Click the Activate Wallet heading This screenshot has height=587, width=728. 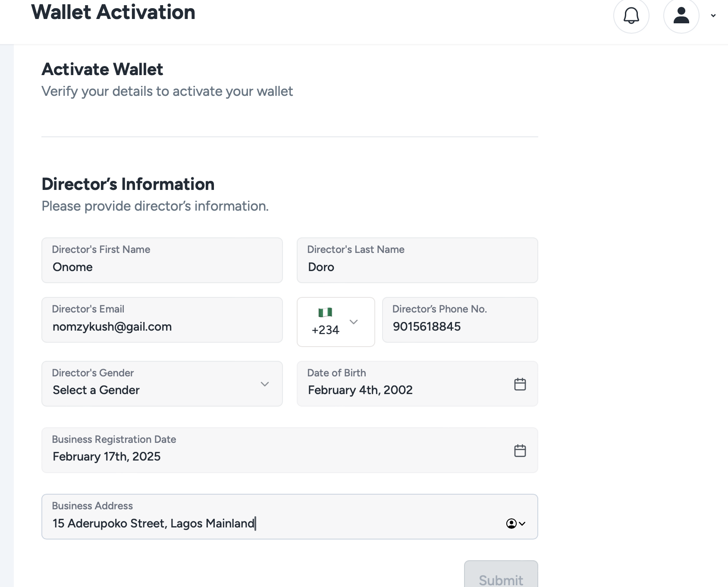102,69
